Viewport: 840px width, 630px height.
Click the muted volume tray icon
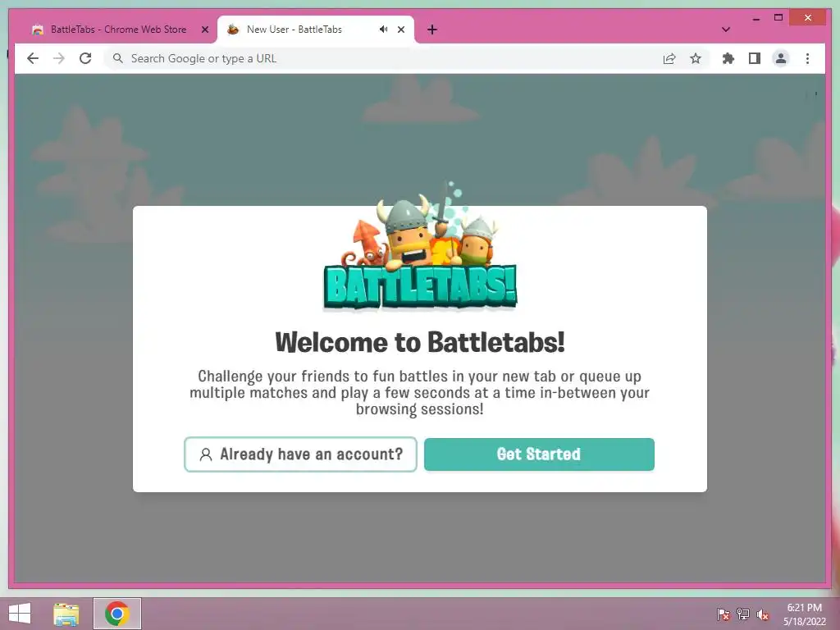coord(762,614)
